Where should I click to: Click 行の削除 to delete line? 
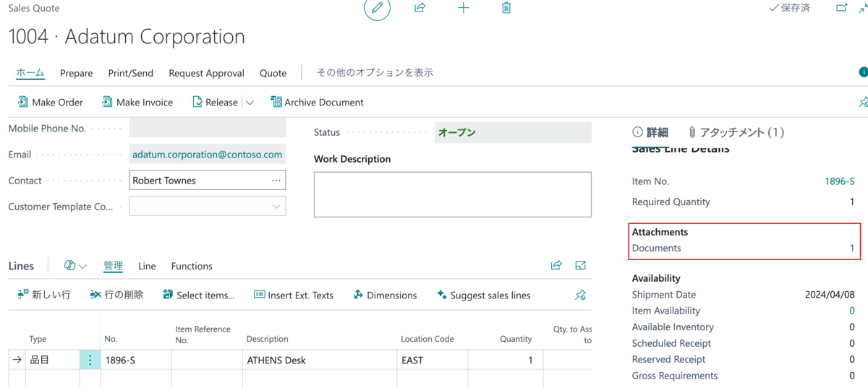click(116, 295)
